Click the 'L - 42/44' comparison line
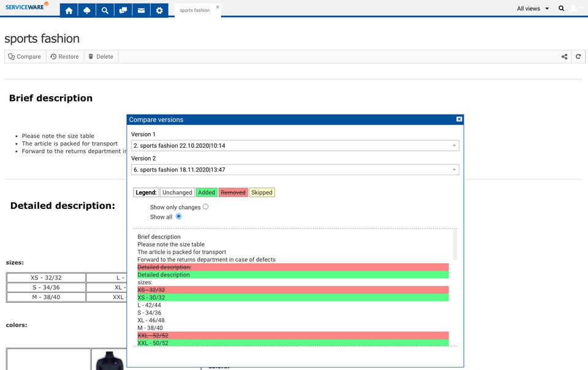Viewport: 588px width, 370px height. (149, 305)
